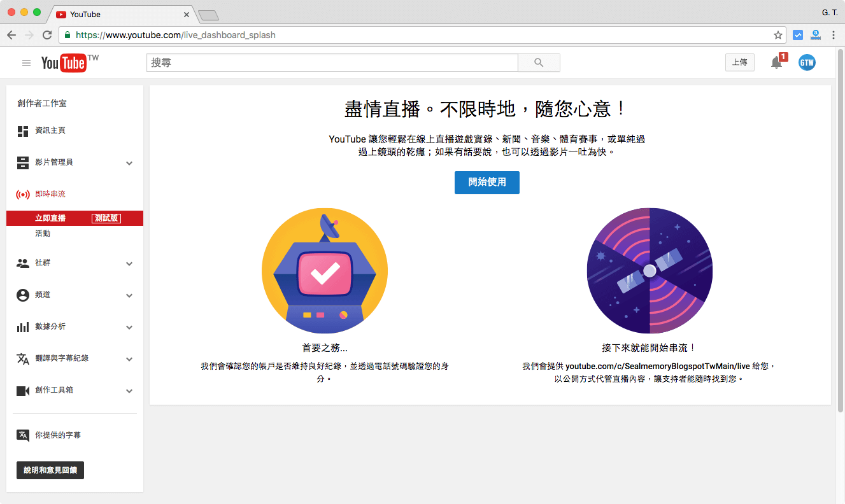Expand the 社群 section chevron
This screenshot has height=504, width=845.
(x=129, y=263)
